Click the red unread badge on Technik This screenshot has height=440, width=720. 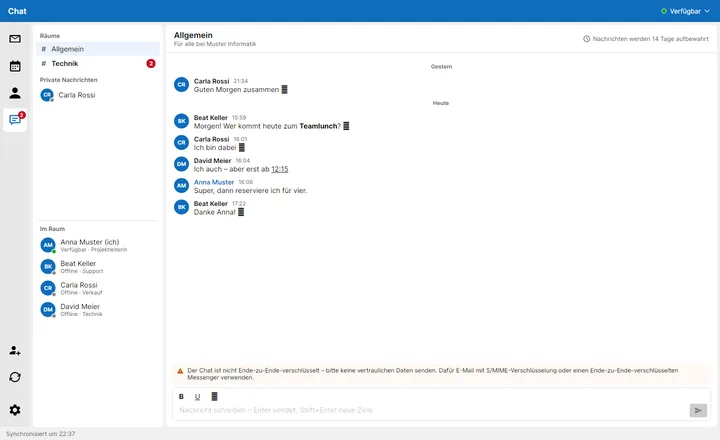(x=151, y=63)
